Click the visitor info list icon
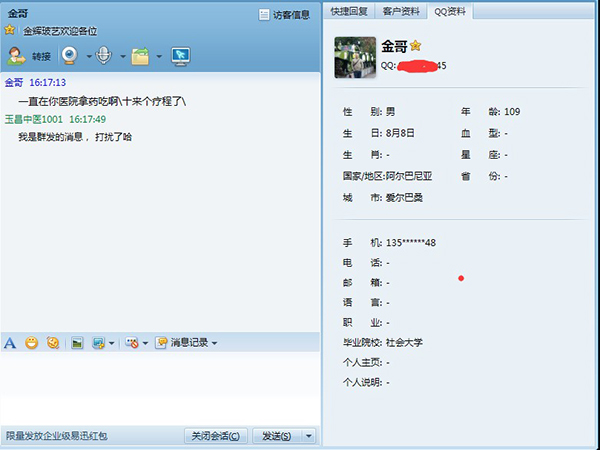 (264, 15)
